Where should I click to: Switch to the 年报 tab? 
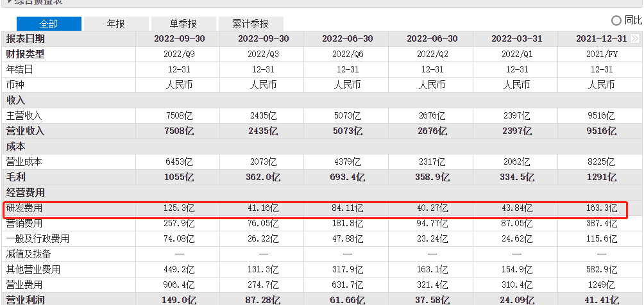[116, 24]
